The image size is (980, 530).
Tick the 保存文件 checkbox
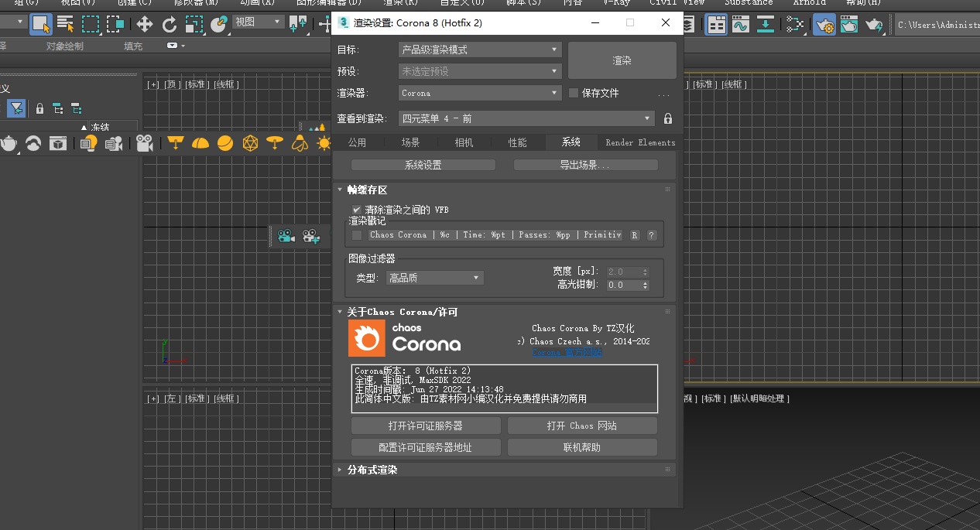coord(574,93)
